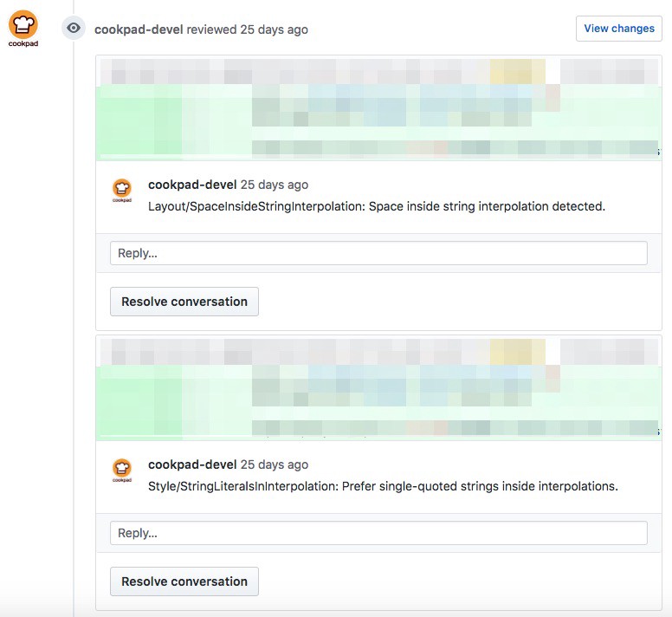Viewport: 672px width, 617px height.
Task: Click the blurred diff snippet above the SpaceInsideStringInterpolation comment
Action: coord(378,121)
